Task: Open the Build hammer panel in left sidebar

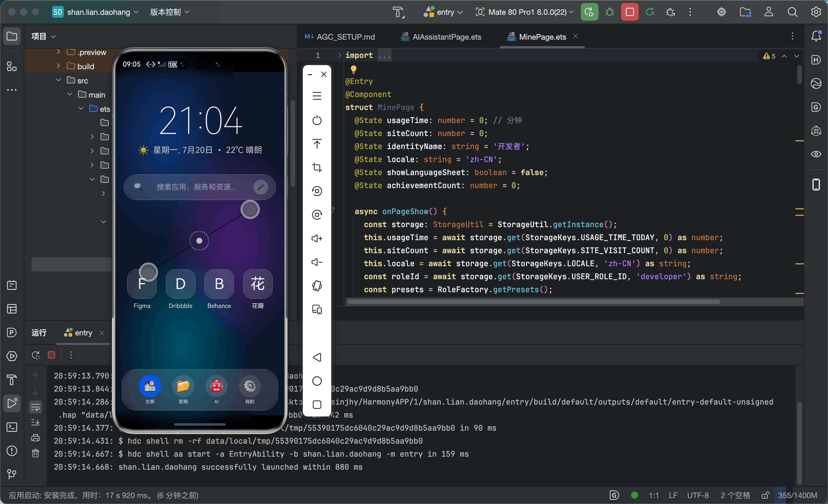Action: click(12, 380)
